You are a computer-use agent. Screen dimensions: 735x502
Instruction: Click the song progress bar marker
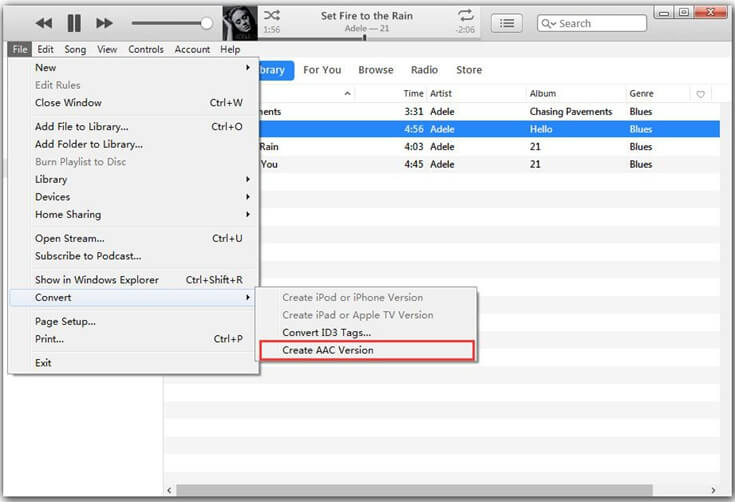click(x=364, y=37)
